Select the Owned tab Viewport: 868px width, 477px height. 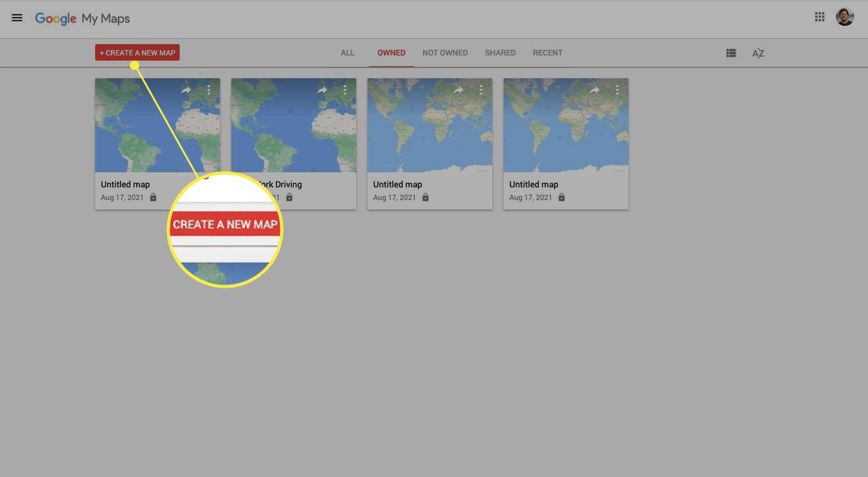point(391,53)
